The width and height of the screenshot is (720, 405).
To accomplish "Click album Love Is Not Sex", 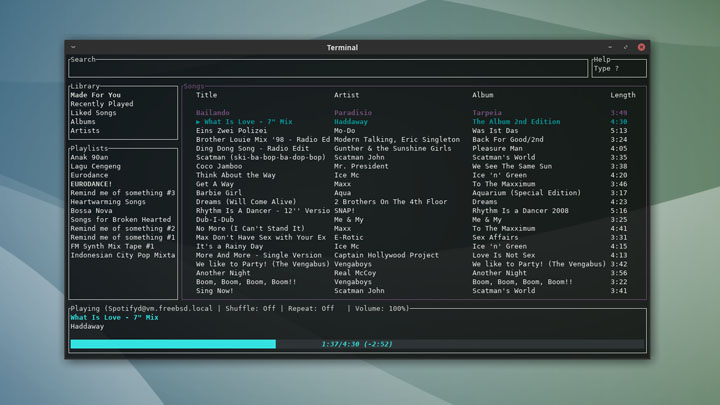I will (x=504, y=255).
